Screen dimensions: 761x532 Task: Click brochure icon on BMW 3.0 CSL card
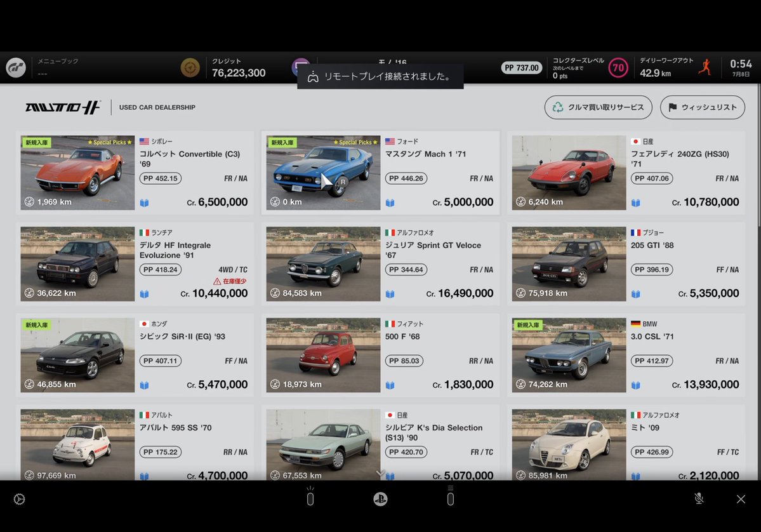pos(635,385)
